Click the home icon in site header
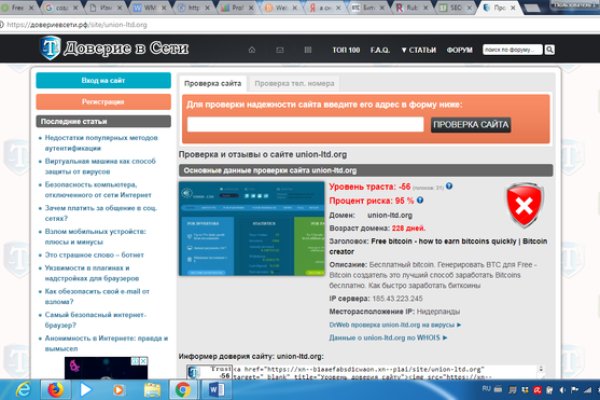Viewport: 600px width, 400px height. tap(252, 49)
